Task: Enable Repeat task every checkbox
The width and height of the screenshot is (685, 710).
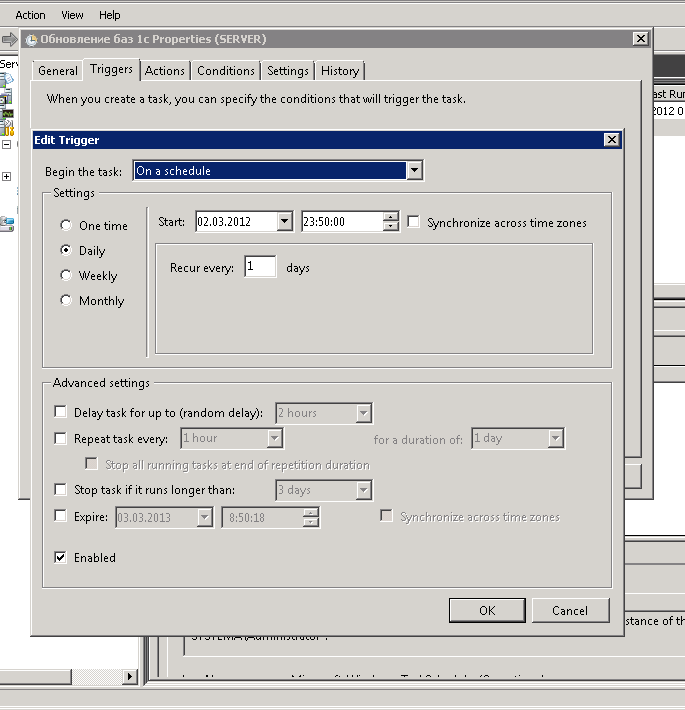Action: pos(60,438)
